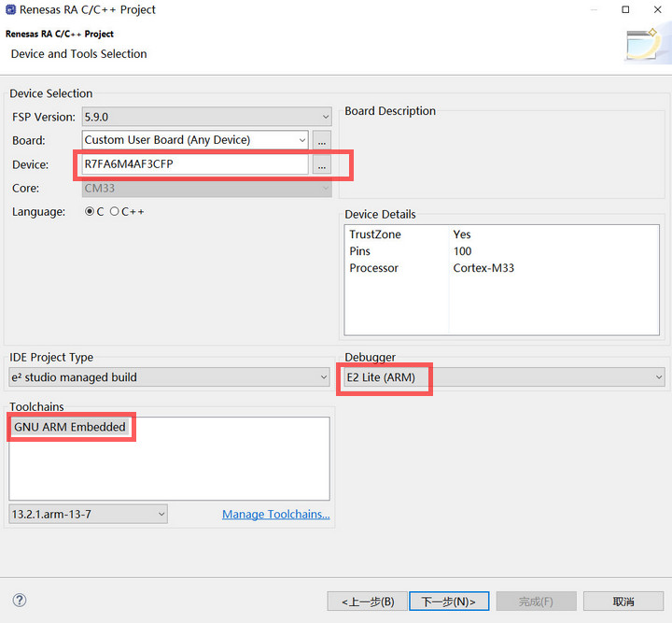Click the disabled Core dropdown showing CM33

pos(206,189)
